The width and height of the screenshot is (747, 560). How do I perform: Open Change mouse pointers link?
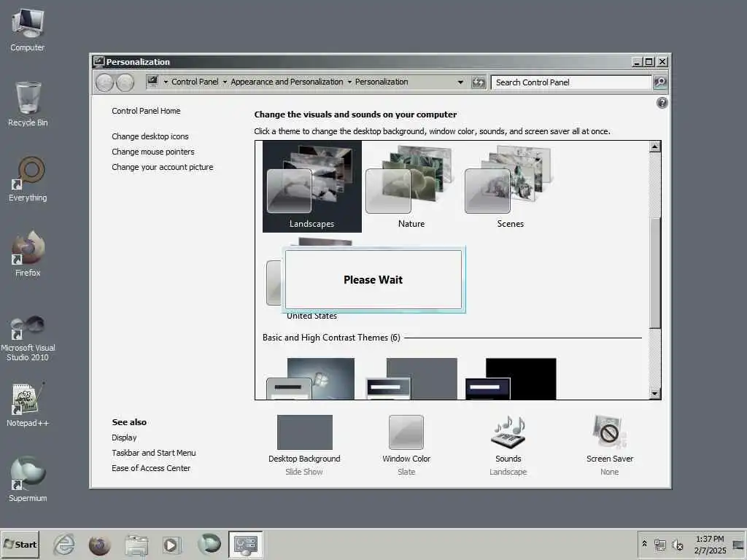click(x=153, y=152)
